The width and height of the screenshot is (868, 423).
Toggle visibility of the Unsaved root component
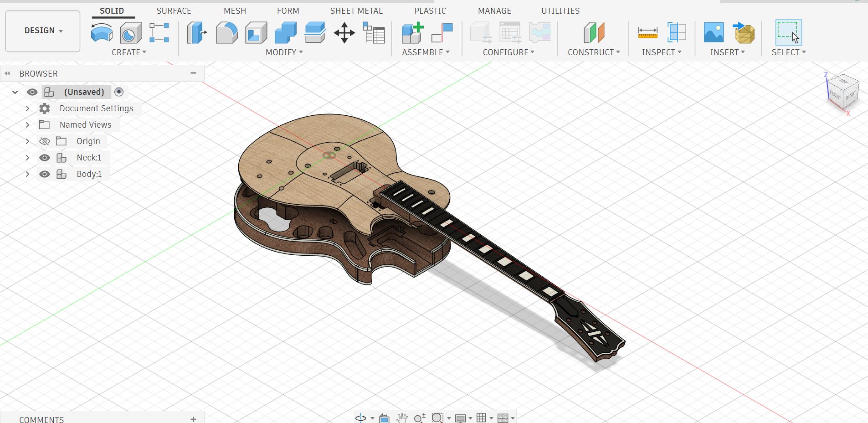(32, 92)
